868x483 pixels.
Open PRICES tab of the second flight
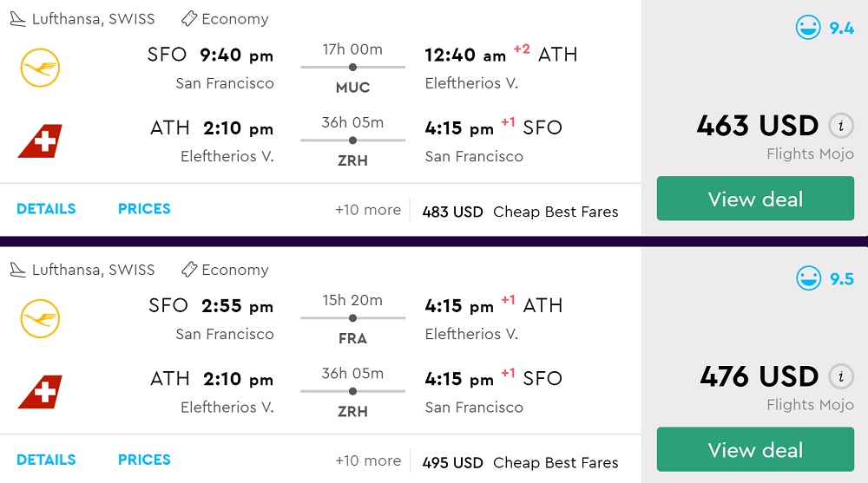click(x=144, y=460)
